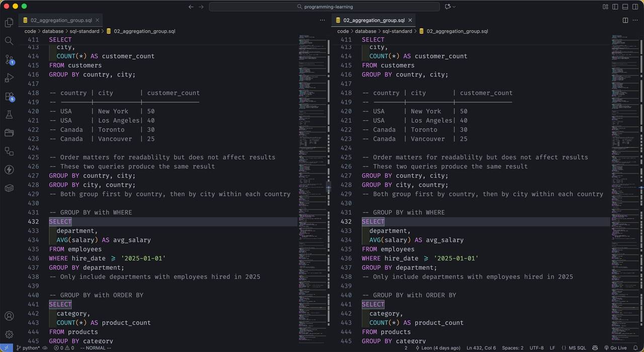644x352 pixels.
Task: Open the Testing flask view
Action: coord(9,115)
